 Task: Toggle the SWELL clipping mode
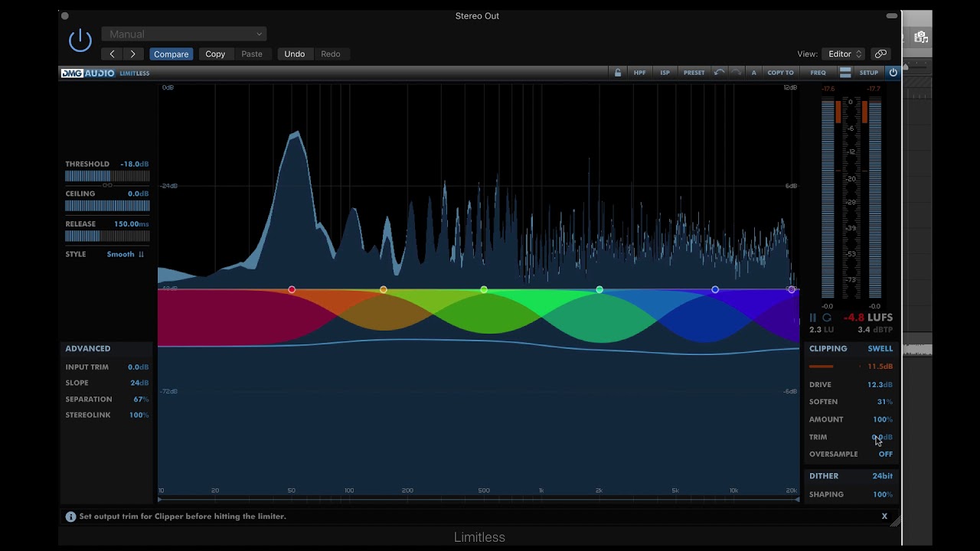pos(880,348)
